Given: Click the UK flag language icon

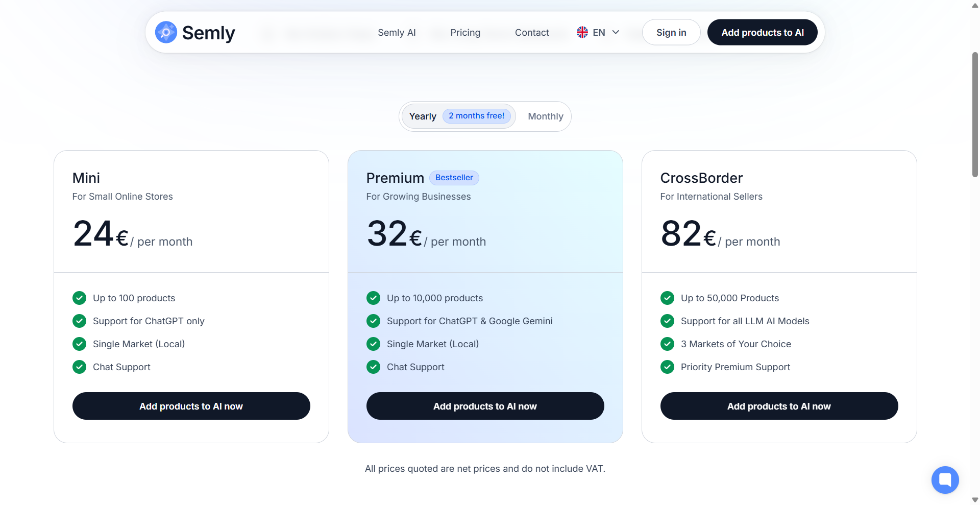Looking at the screenshot, I should tap(582, 32).
